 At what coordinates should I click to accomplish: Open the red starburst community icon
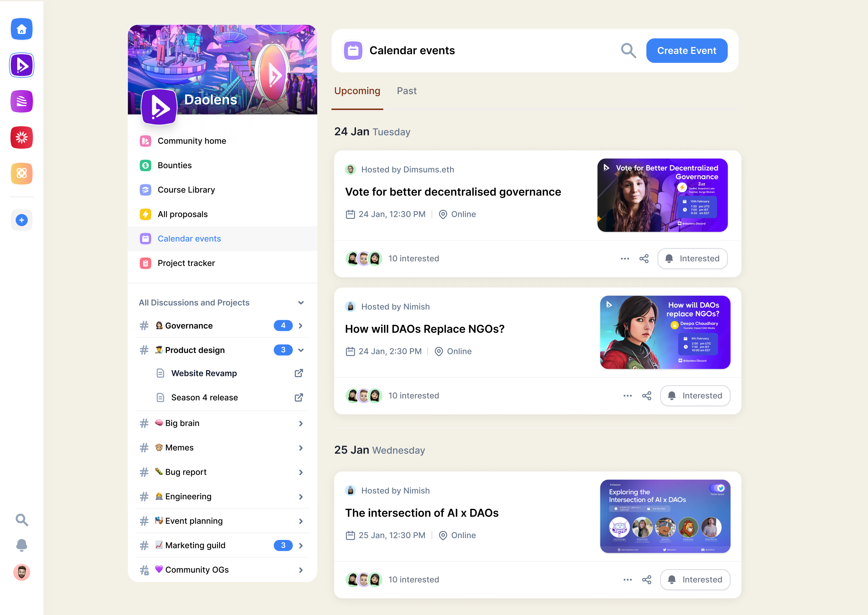point(22,137)
